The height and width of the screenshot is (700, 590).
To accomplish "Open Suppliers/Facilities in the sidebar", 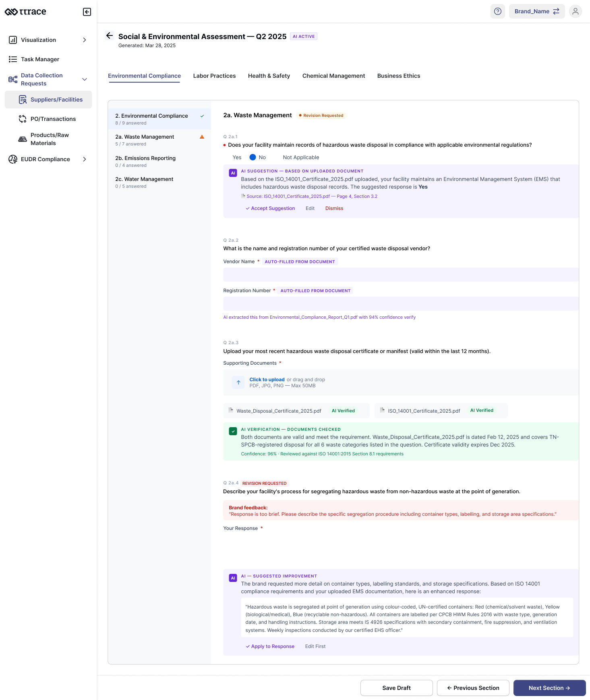I will (x=48, y=100).
